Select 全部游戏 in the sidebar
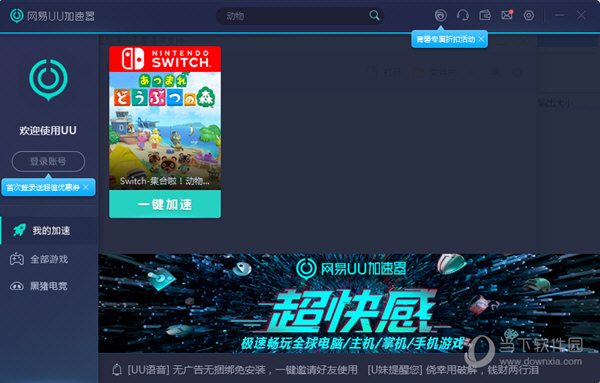Viewport: 600px width, 383px height. (x=49, y=259)
